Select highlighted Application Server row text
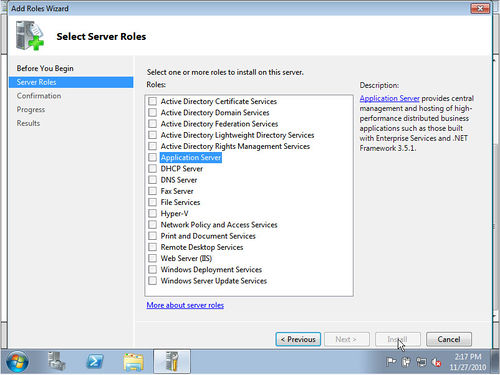This screenshot has width=500, height=375. pos(191,157)
